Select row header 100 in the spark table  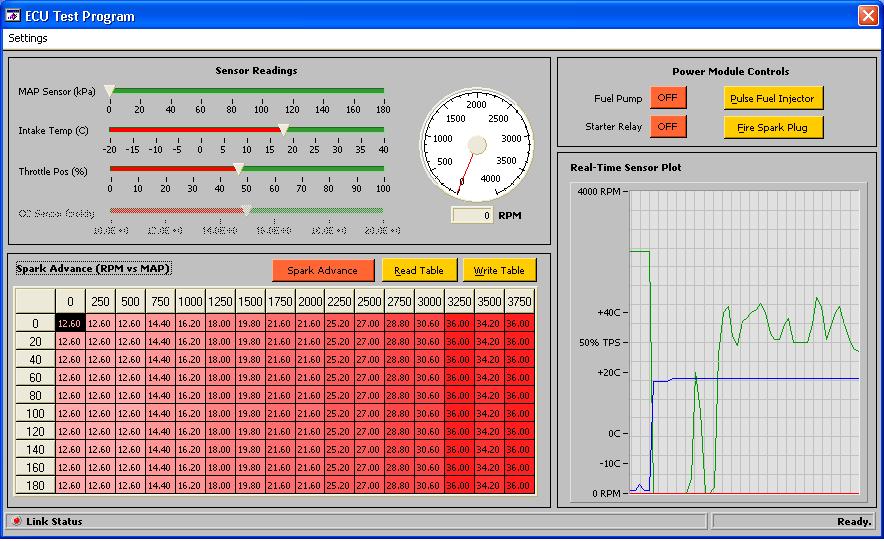[35, 414]
